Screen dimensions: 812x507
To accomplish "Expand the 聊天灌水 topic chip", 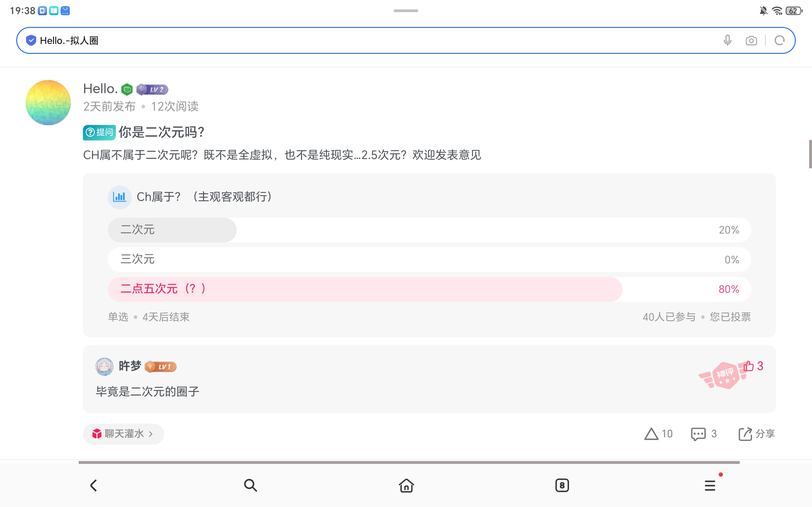I will pos(123,434).
